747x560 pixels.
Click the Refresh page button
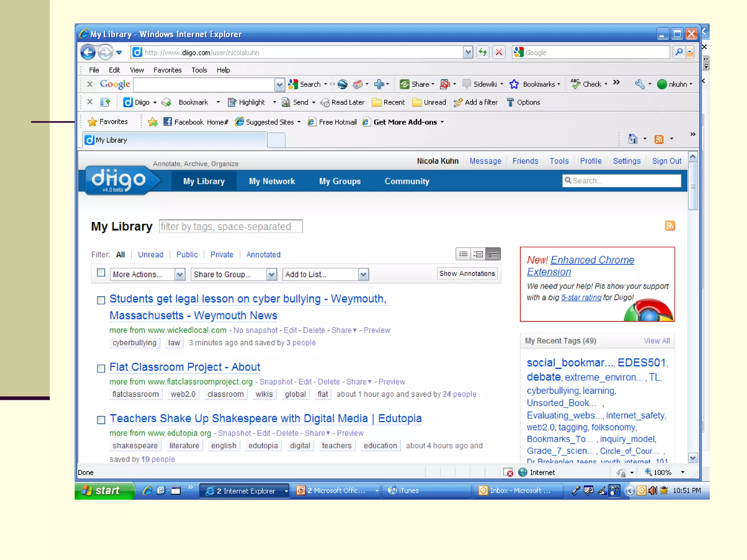(x=483, y=52)
